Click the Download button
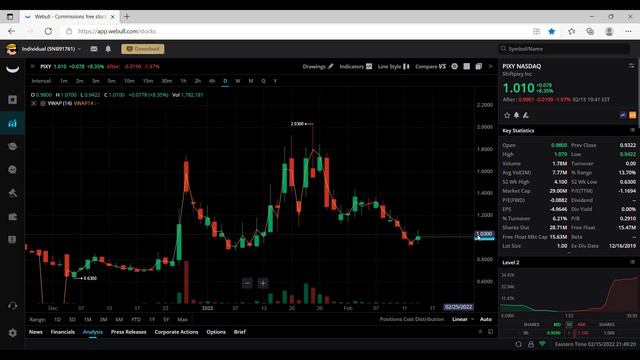Screen dimensions: 640x360 [143, 49]
